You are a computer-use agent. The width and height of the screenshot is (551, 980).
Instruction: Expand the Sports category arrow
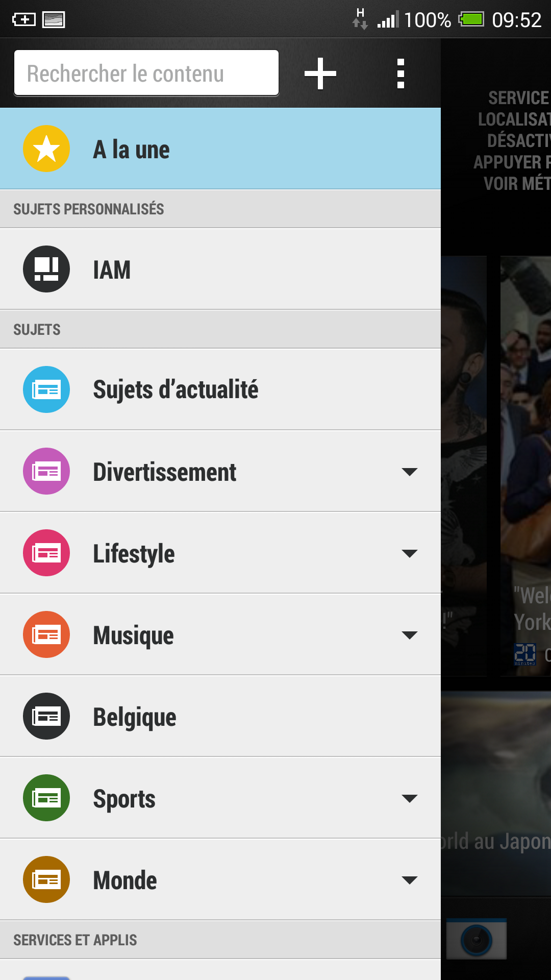(410, 798)
